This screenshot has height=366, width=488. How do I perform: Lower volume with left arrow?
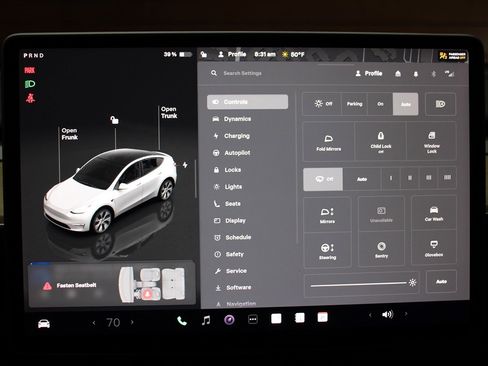(370, 315)
